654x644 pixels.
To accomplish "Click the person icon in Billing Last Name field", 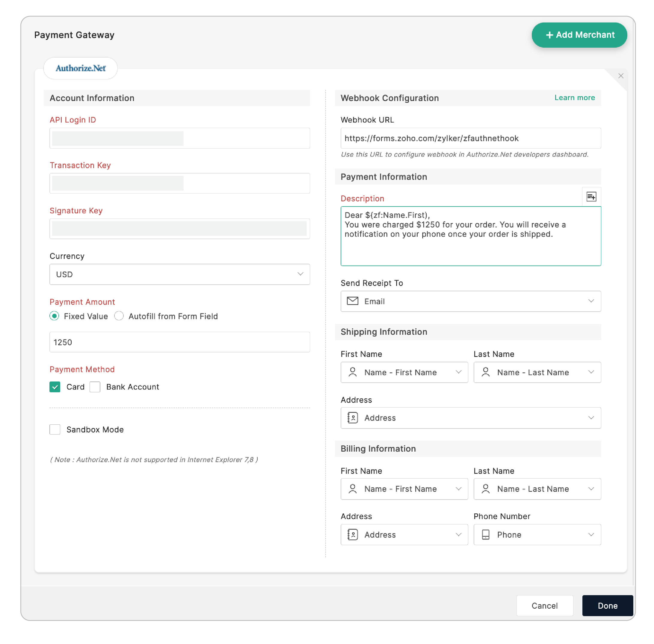I will coord(486,489).
